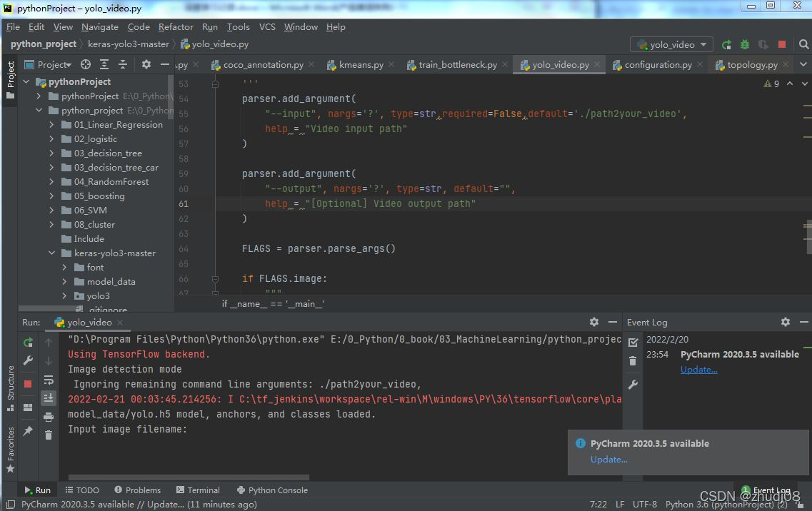812x511 pixels.
Task: Open the TODO tool window
Action: [82, 490]
